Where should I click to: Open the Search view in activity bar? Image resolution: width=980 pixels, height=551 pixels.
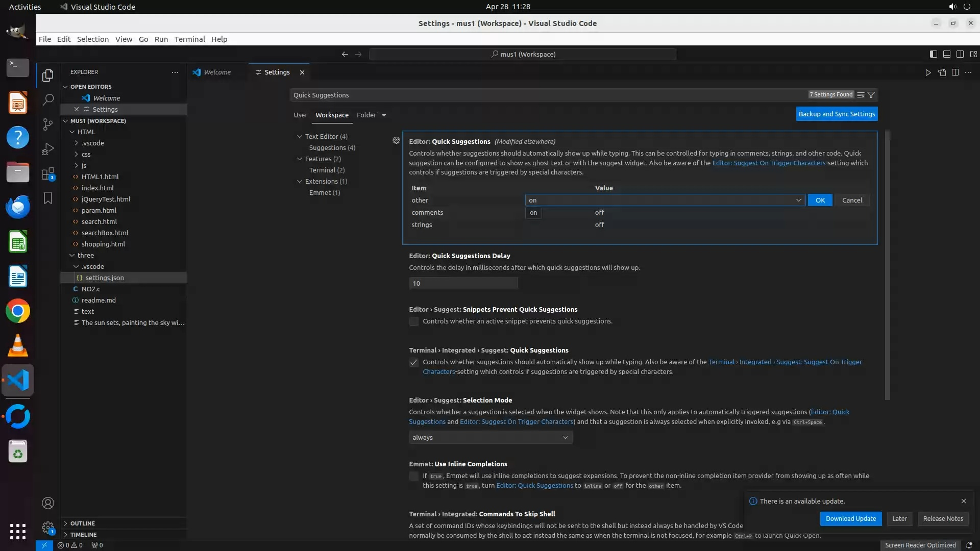48,99
